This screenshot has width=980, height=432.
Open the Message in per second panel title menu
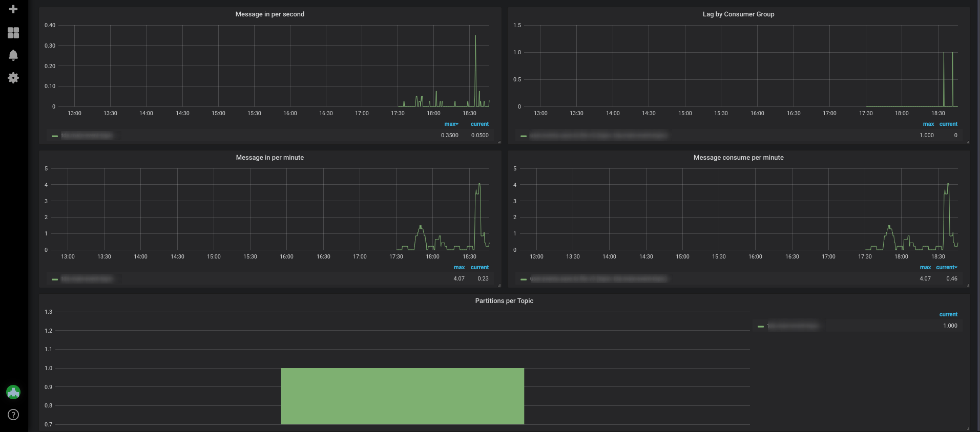tap(270, 14)
